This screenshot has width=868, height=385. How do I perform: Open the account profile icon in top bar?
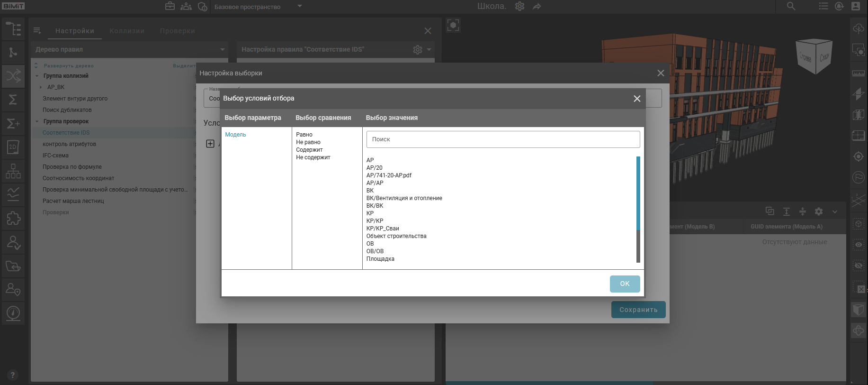(856, 6)
